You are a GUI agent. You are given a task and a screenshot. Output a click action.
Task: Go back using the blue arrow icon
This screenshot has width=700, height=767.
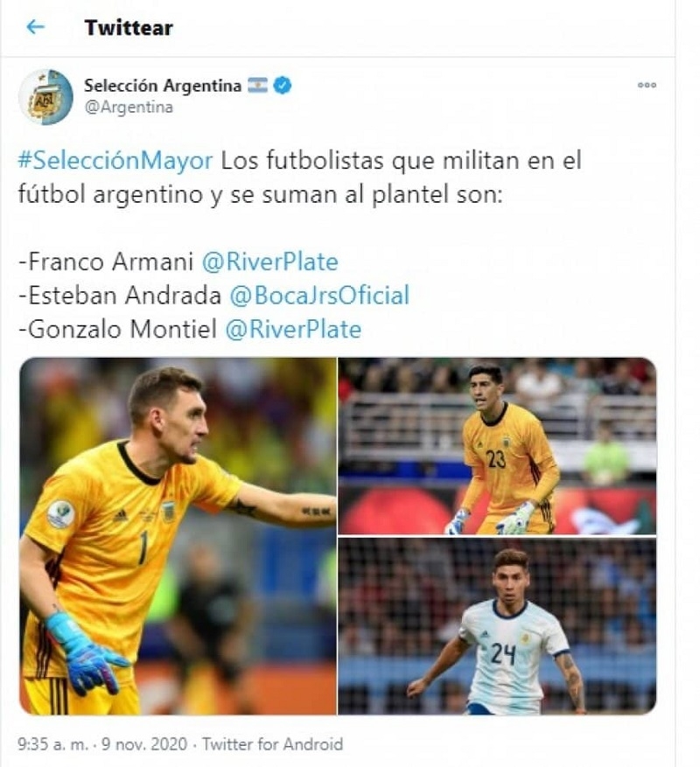pos(35,27)
